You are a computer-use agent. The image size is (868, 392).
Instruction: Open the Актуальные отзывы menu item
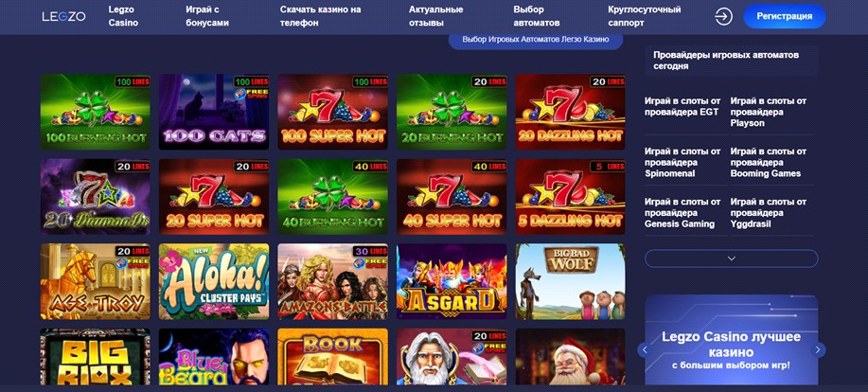[436, 17]
